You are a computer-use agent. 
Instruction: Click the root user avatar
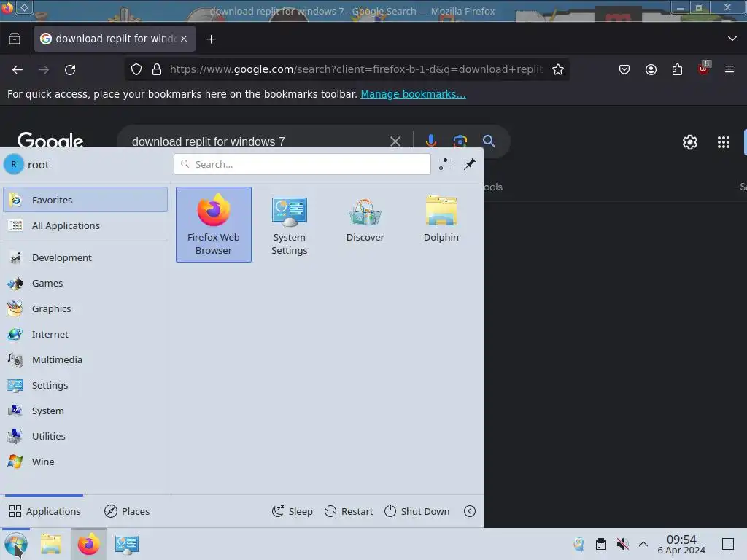14,164
